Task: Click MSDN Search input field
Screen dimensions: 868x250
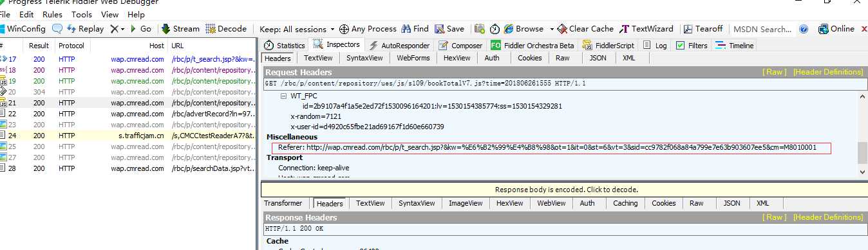Action: 762,29
